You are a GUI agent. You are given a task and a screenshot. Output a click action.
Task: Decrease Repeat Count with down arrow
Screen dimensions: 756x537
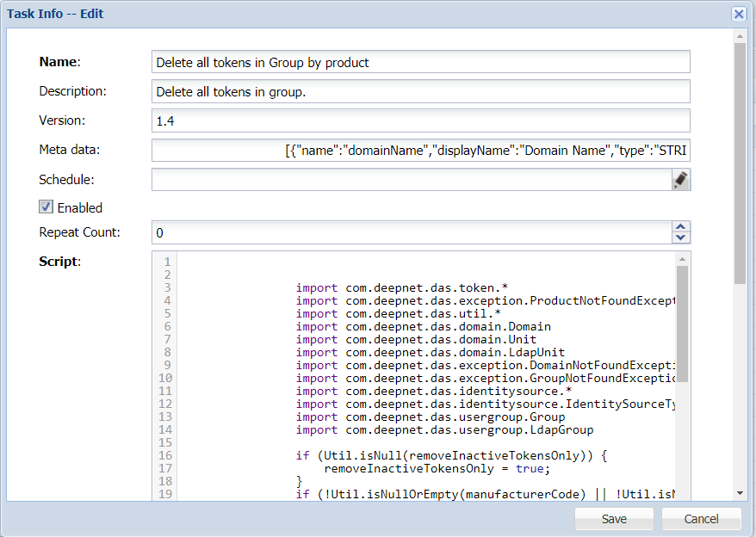pos(680,238)
